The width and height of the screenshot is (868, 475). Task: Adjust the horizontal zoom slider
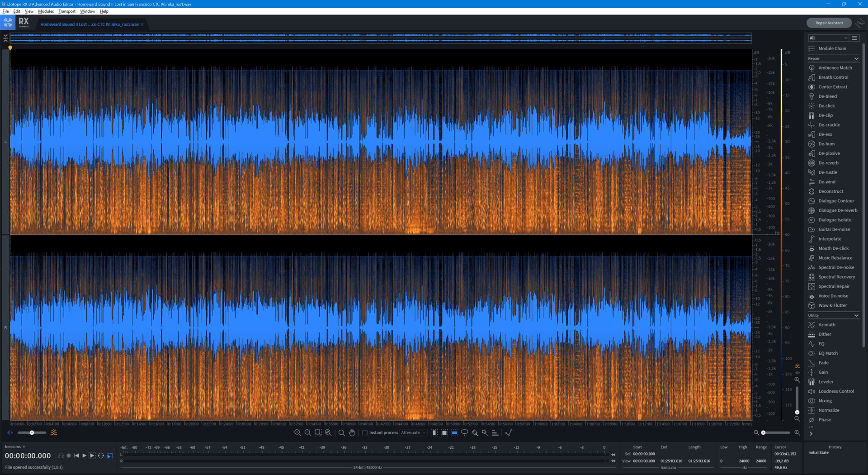pos(776,433)
